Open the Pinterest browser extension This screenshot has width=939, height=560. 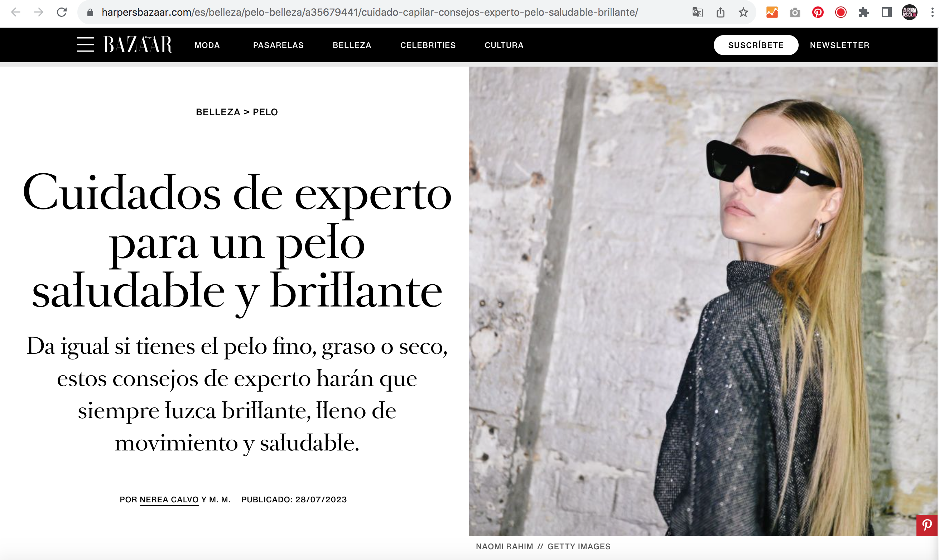coord(818,13)
